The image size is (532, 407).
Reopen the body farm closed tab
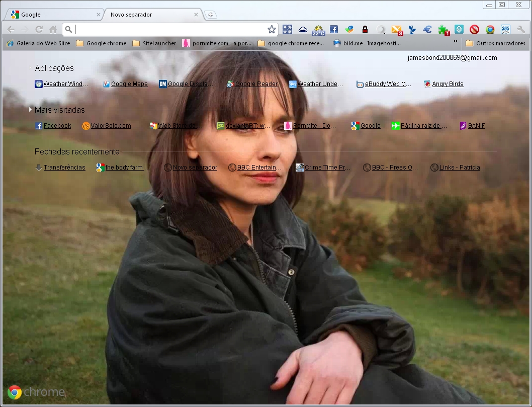[123, 168]
